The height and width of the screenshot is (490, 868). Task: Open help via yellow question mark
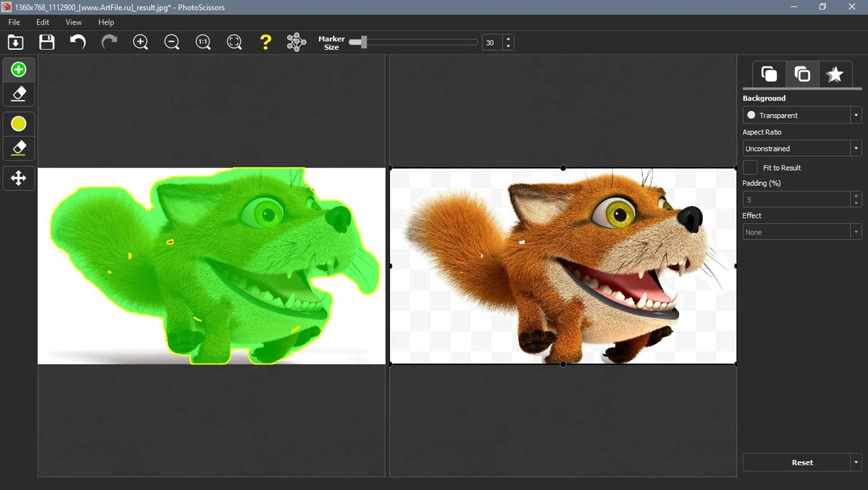point(265,42)
